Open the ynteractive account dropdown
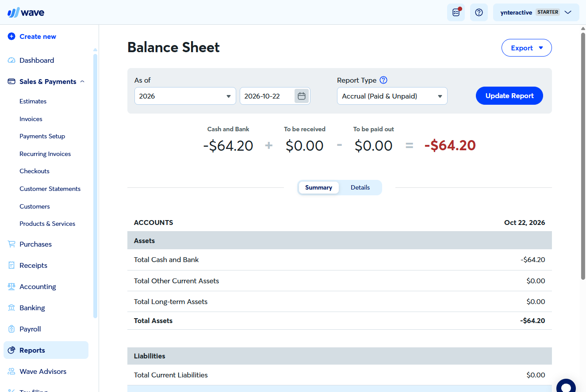The image size is (586, 392). coord(536,12)
